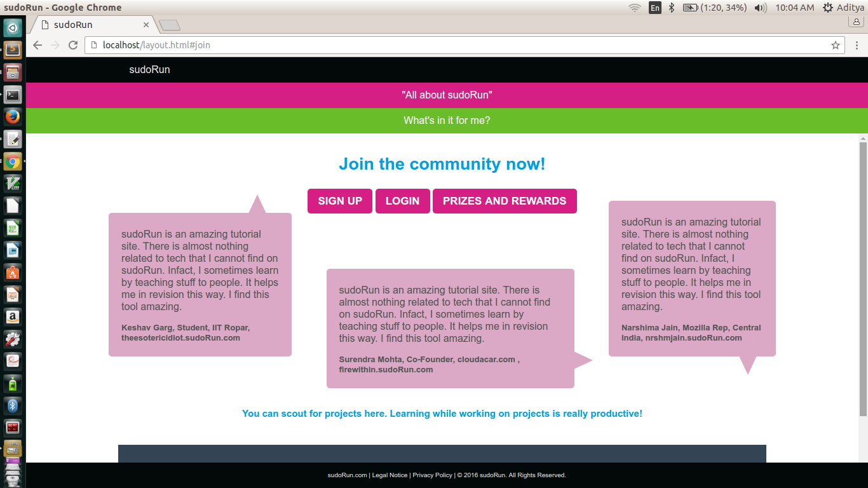Open the Ubuntu Dash launcher
The height and width of the screenshot is (488, 868).
coord(13,28)
